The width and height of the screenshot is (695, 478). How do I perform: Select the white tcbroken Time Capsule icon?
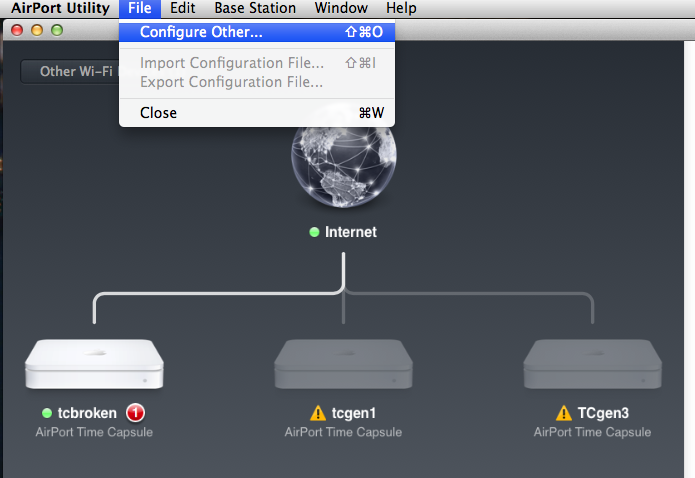pyautogui.click(x=94, y=364)
